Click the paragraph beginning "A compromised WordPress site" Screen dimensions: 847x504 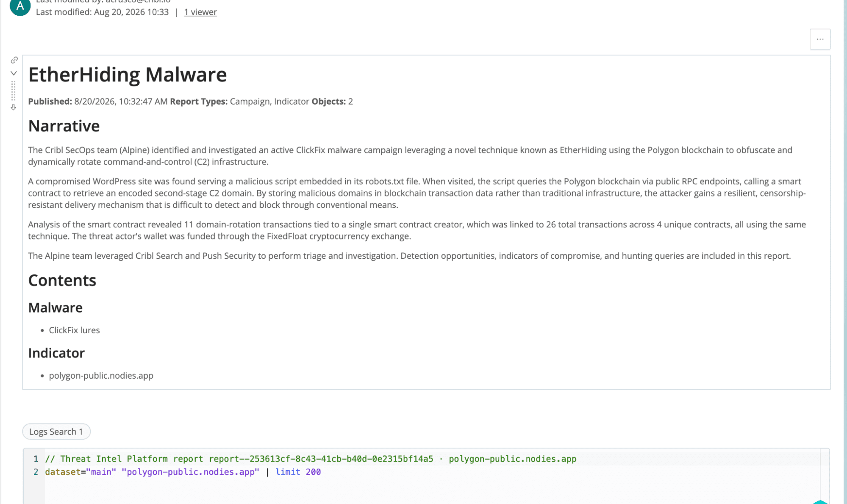[x=417, y=193]
